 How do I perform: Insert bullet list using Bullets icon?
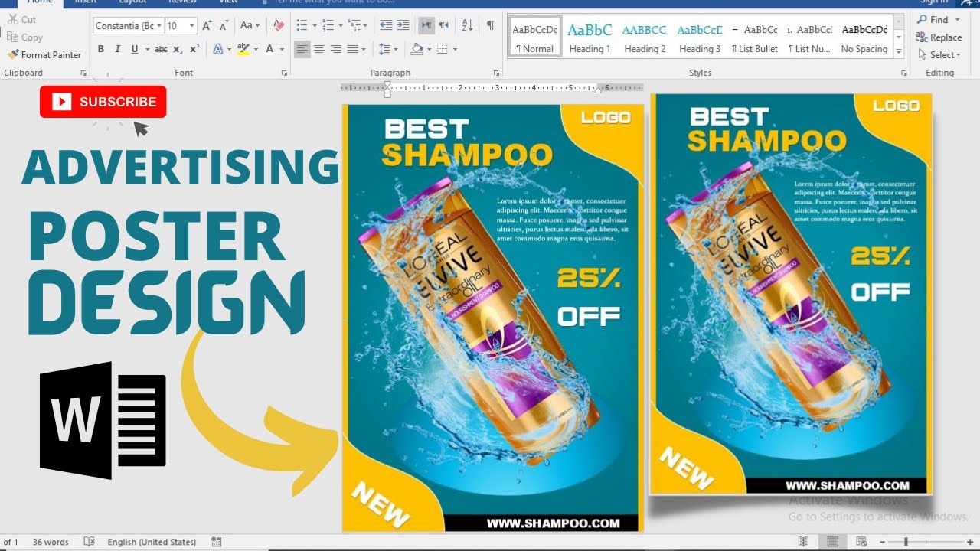[x=302, y=25]
